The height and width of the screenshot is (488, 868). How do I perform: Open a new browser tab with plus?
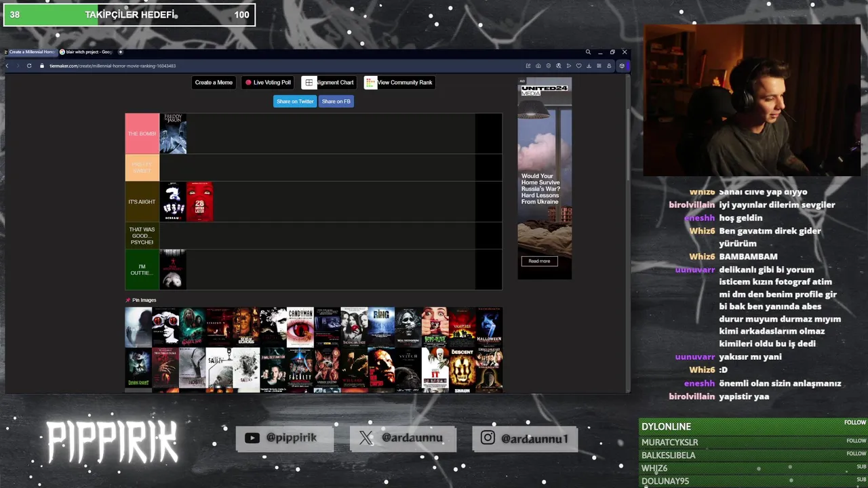[x=121, y=52]
